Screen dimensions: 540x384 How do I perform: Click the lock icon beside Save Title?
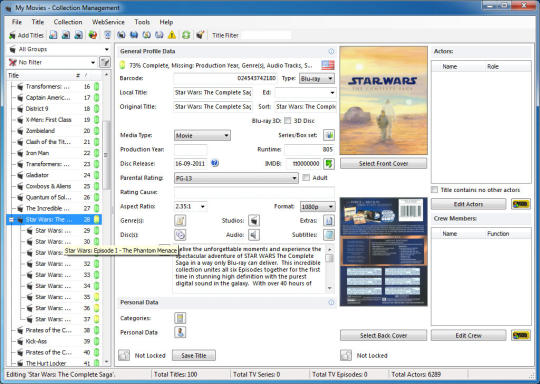[124, 355]
